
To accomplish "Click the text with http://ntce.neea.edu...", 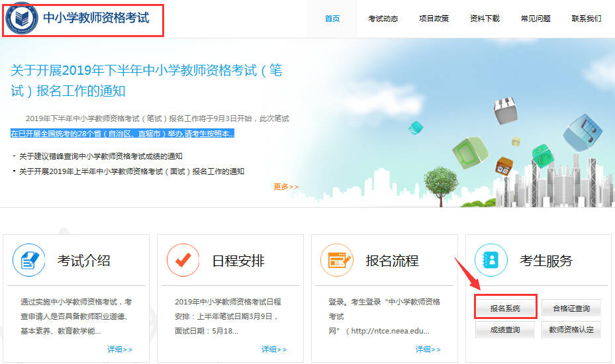I will coord(379,331).
